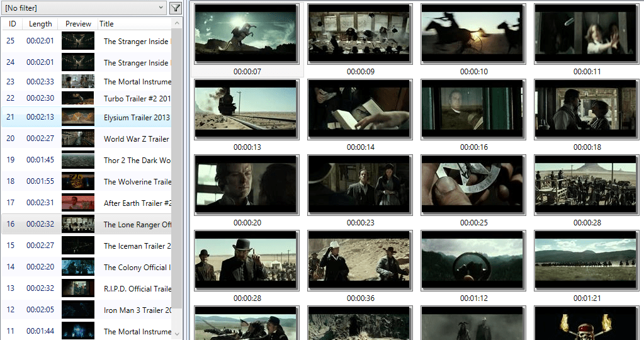Click preview thumbnail of video ID 14
644x340 pixels.
(x=78, y=266)
